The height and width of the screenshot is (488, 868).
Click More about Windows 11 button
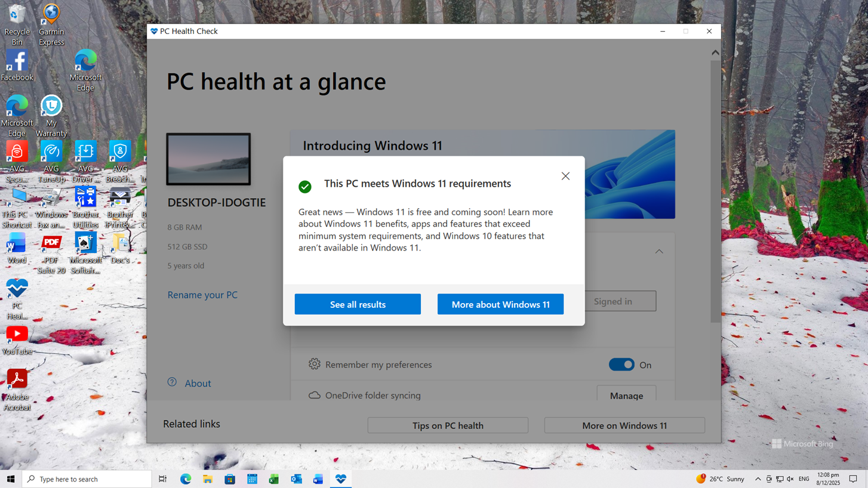tap(500, 304)
